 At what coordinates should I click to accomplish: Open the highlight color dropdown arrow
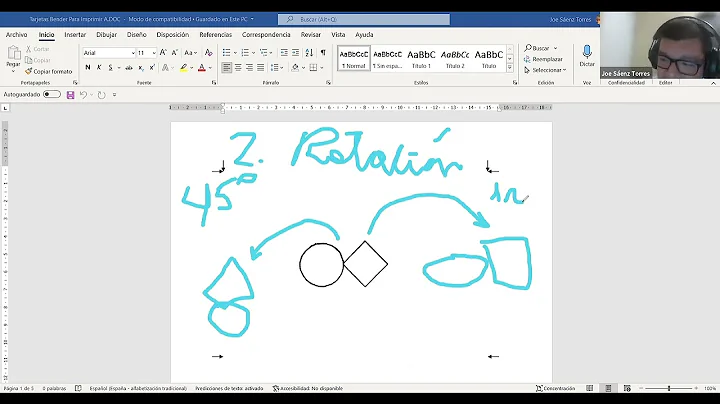click(x=191, y=68)
